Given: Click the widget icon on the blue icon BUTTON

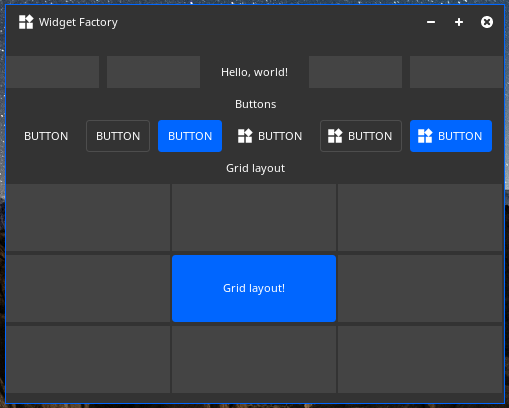Looking at the screenshot, I should (425, 136).
